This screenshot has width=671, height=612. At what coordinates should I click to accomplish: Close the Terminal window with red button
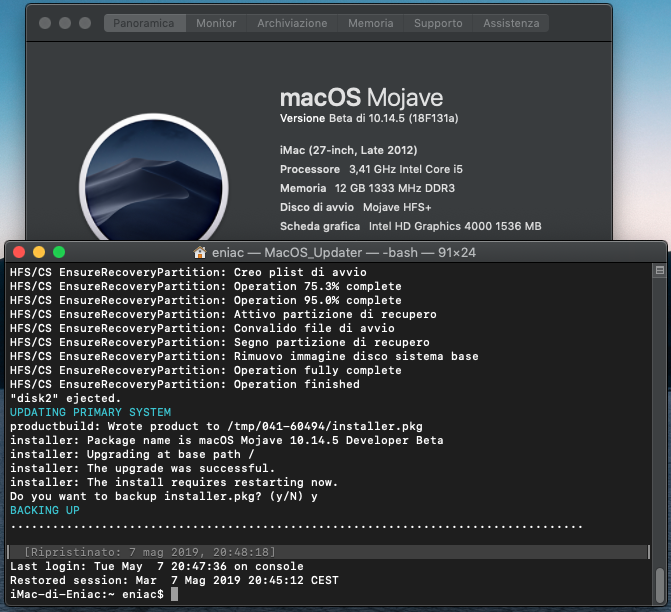click(19, 252)
